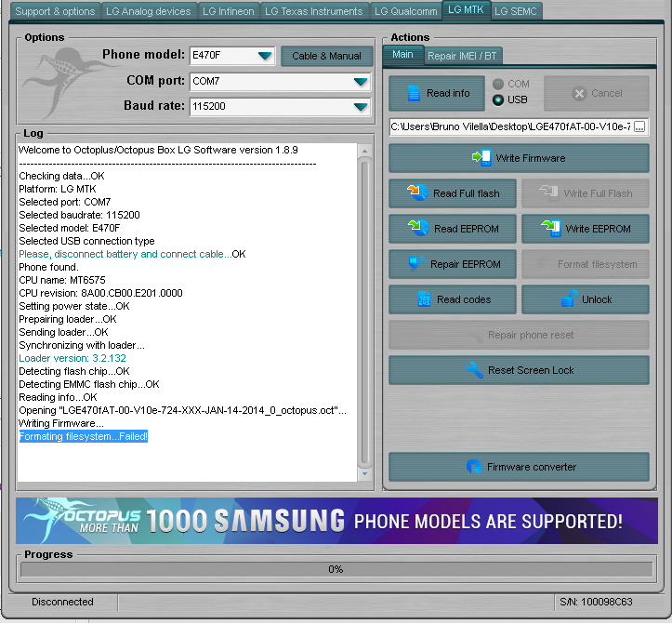
Task: Click the Octopus Samsung banner ad
Action: pos(336,521)
